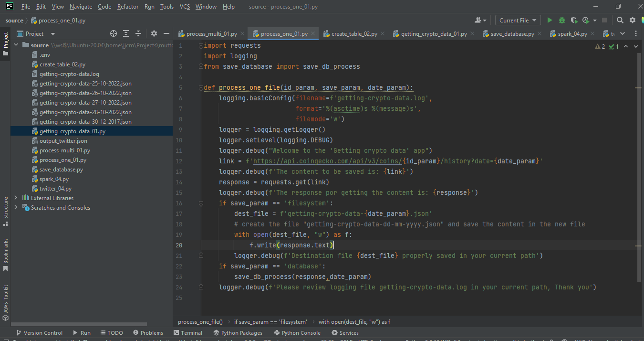Image resolution: width=644 pixels, height=341 pixels.
Task: Open the Python Console tool window
Action: [x=297, y=332]
